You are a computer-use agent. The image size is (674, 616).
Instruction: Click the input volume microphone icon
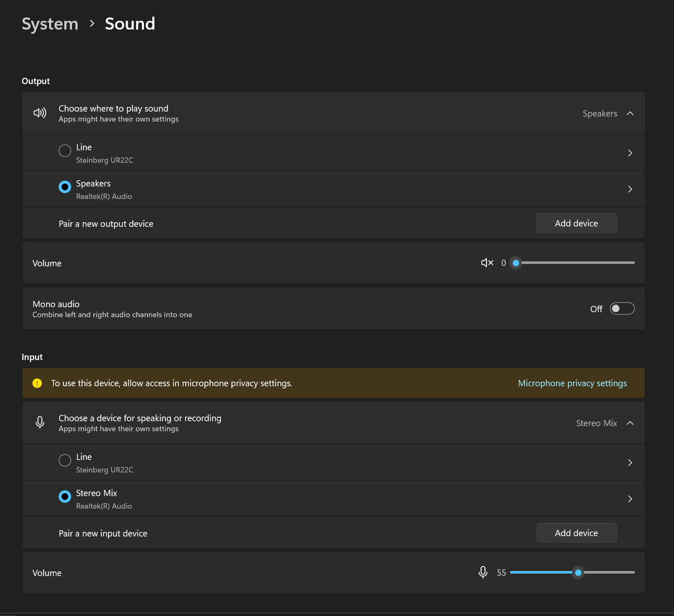coord(483,572)
